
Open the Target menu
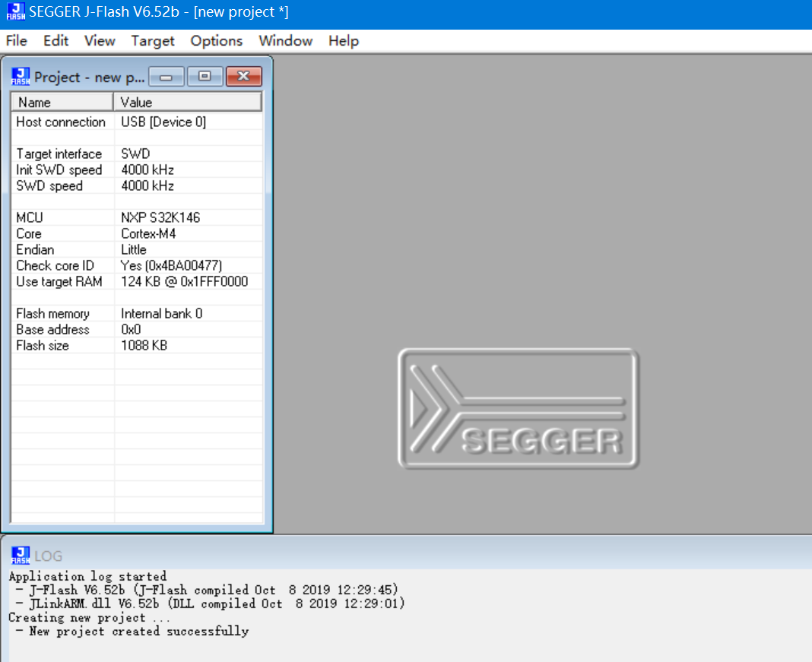tap(152, 41)
